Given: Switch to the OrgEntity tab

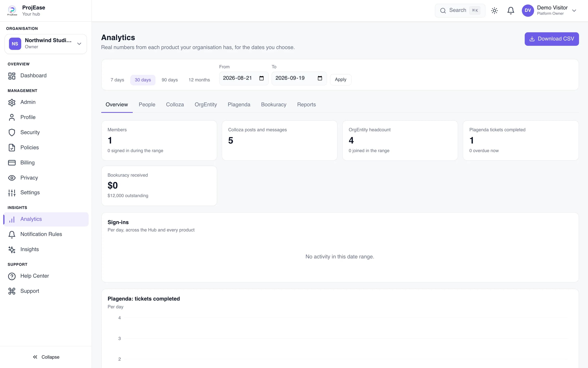Looking at the screenshot, I should click(206, 105).
